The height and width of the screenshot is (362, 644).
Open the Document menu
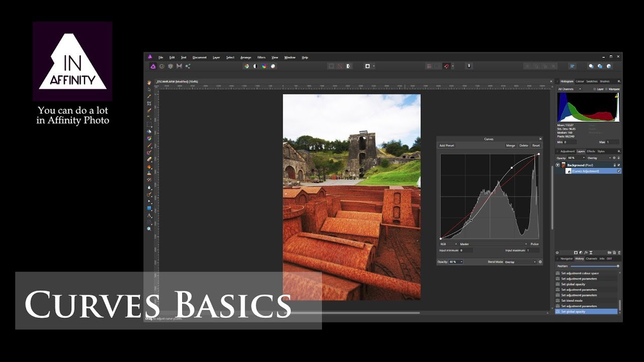click(200, 57)
